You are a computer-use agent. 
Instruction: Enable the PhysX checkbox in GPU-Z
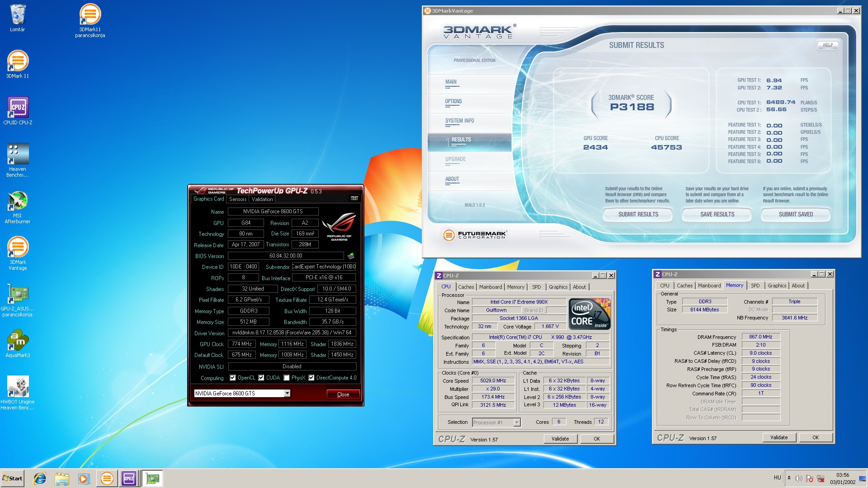(x=287, y=378)
